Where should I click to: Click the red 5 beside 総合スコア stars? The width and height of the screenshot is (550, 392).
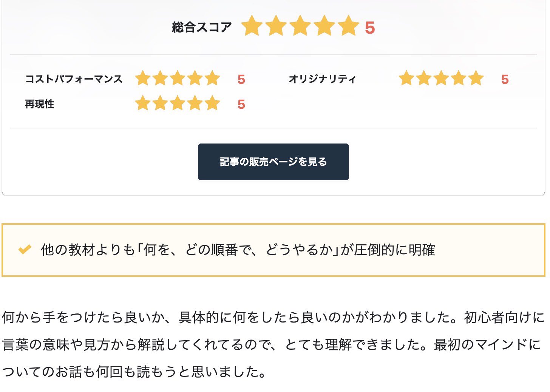tap(370, 28)
